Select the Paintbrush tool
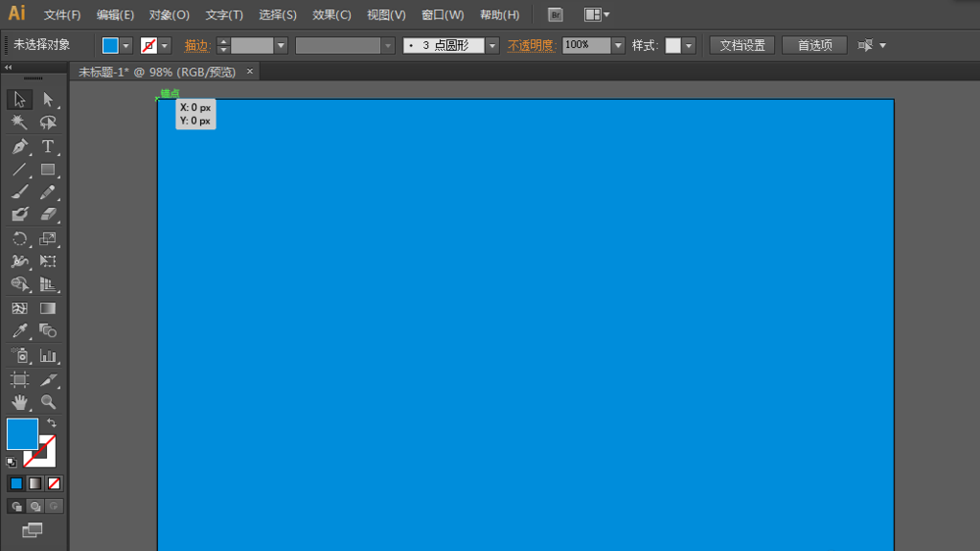The height and width of the screenshot is (551, 980). [x=20, y=192]
